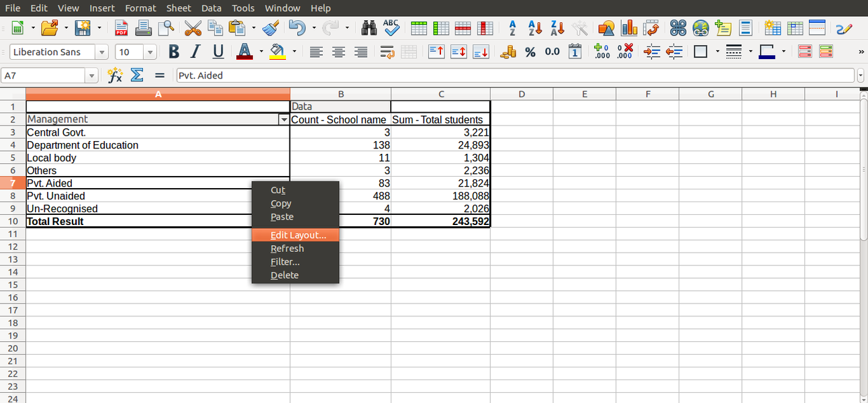
Task: Toggle bold formatting
Action: [173, 51]
